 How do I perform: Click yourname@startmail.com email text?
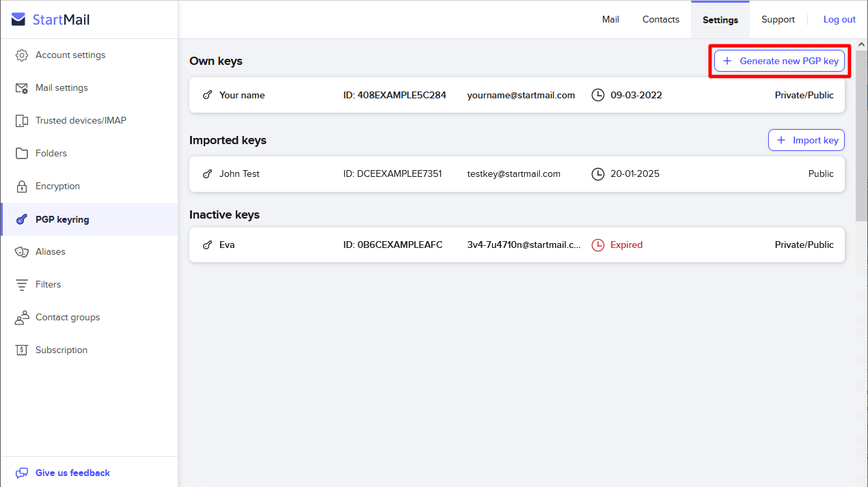click(521, 95)
